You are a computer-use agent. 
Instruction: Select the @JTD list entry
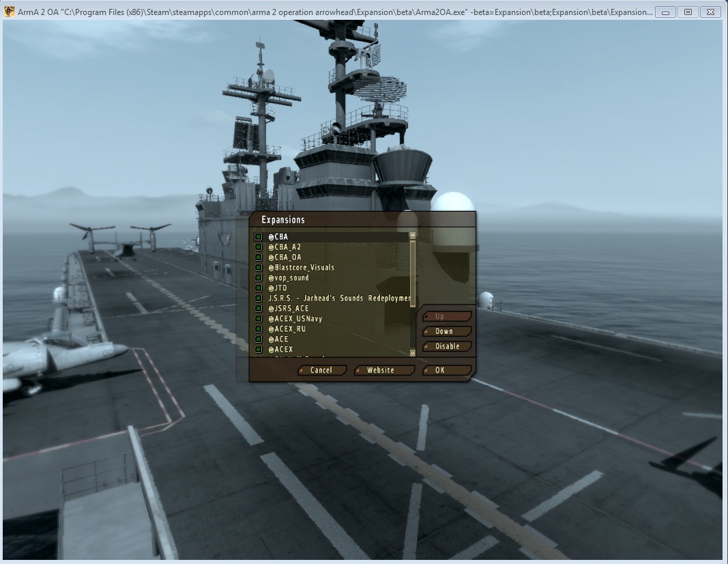click(331, 288)
